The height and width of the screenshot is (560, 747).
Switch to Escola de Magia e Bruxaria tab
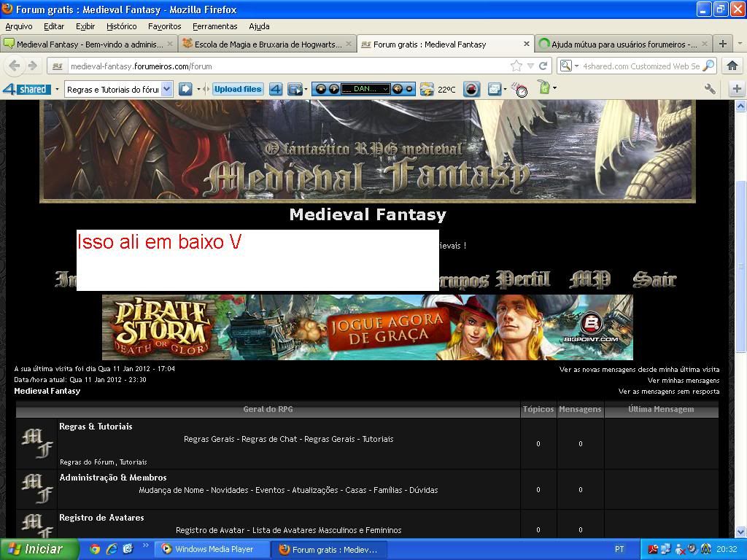tap(267, 44)
